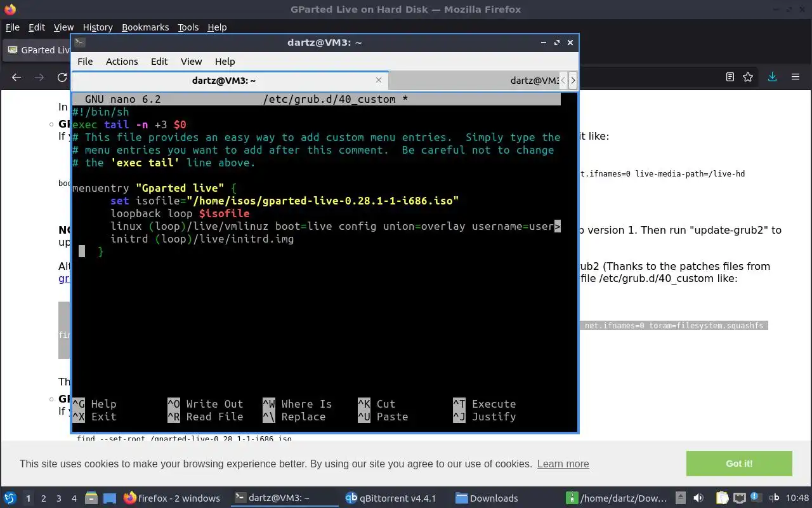Open the Firefox hamburger application menu

795,77
